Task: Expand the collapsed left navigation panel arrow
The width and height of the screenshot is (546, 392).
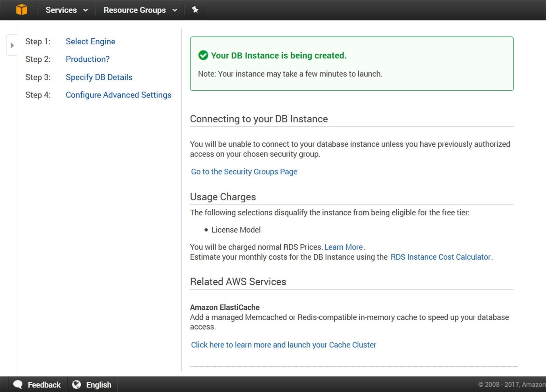Action: click(x=12, y=45)
